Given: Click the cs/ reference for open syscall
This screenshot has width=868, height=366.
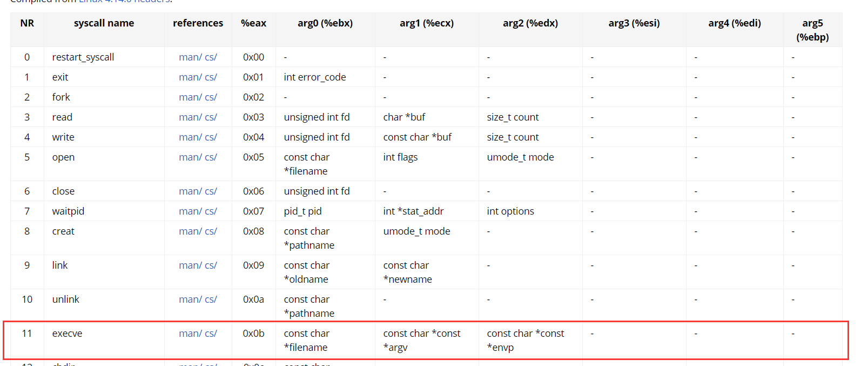Looking at the screenshot, I should (211, 157).
